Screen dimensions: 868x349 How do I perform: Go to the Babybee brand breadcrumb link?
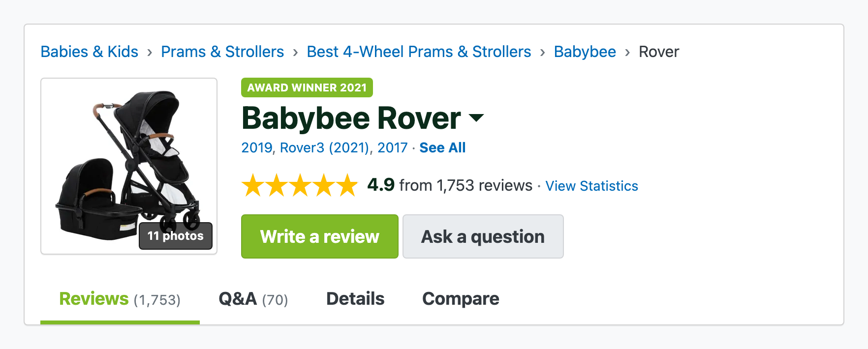[585, 52]
